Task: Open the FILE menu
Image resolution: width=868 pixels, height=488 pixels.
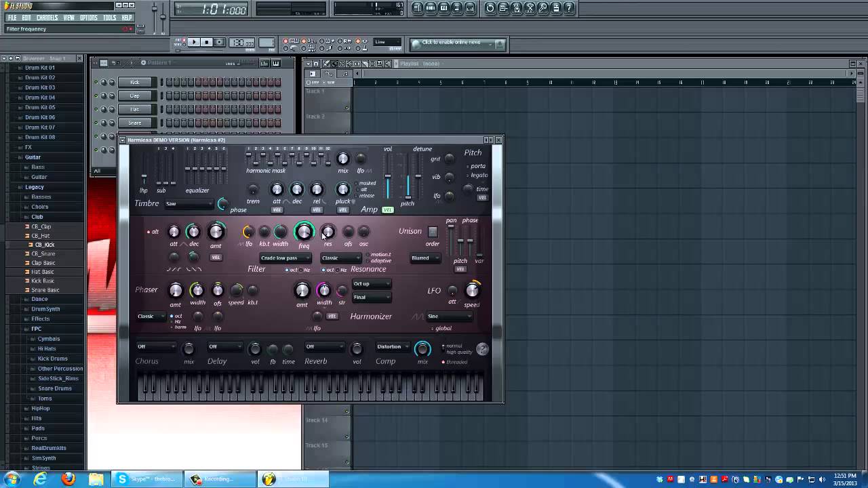Action: click(12, 18)
